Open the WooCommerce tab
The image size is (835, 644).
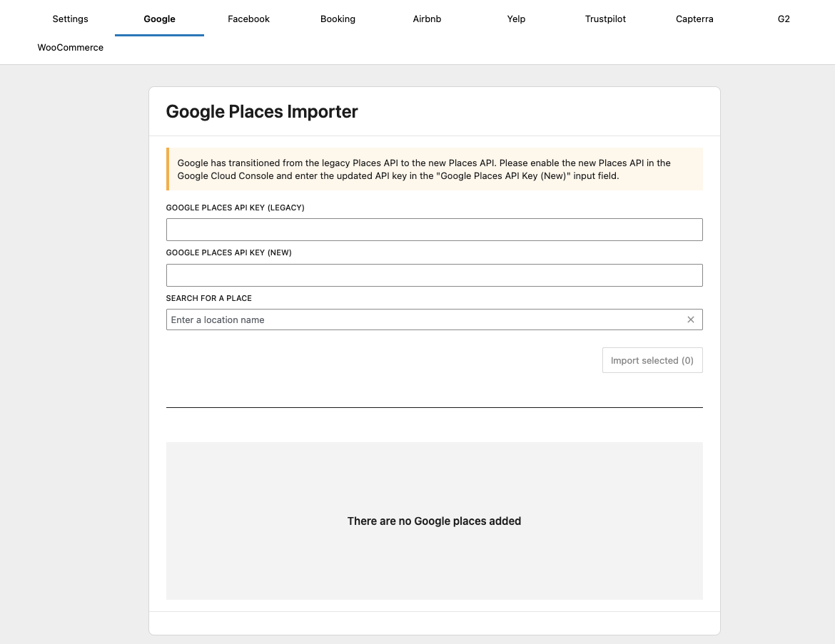tap(70, 47)
